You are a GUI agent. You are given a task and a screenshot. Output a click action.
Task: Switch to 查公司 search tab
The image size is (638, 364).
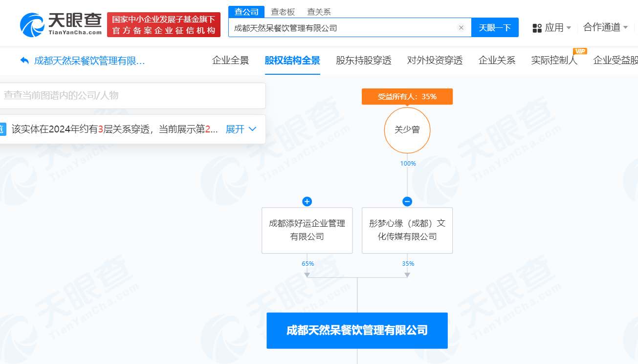246,12
